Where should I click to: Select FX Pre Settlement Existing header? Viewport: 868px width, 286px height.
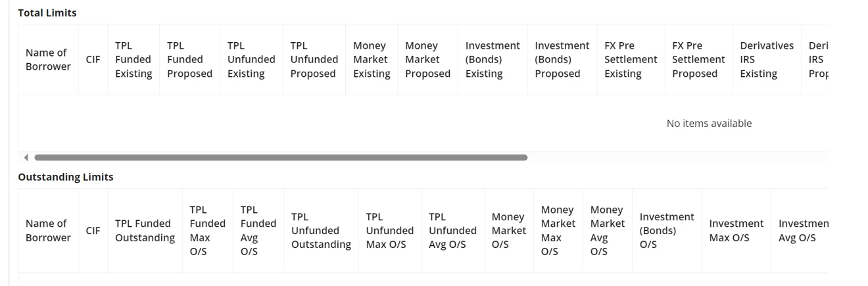pos(631,60)
